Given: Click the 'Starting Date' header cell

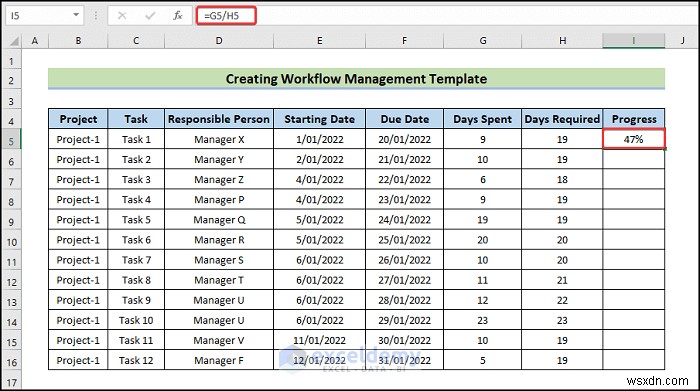Looking at the screenshot, I should click(320, 119).
